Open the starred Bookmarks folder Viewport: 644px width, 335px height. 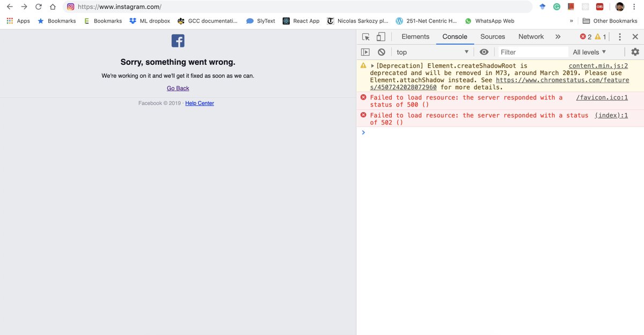[x=56, y=21]
